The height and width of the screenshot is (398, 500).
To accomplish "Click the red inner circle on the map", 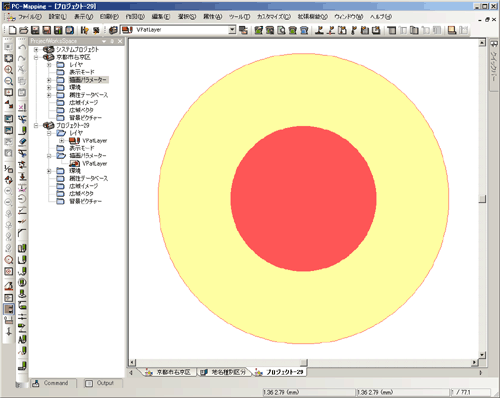I will (x=303, y=199).
